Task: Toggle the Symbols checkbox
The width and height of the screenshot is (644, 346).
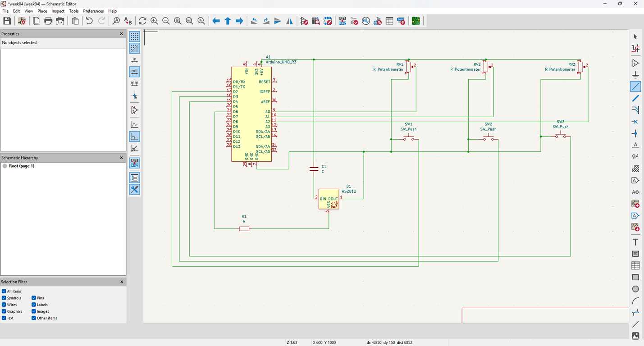Action: [4, 298]
